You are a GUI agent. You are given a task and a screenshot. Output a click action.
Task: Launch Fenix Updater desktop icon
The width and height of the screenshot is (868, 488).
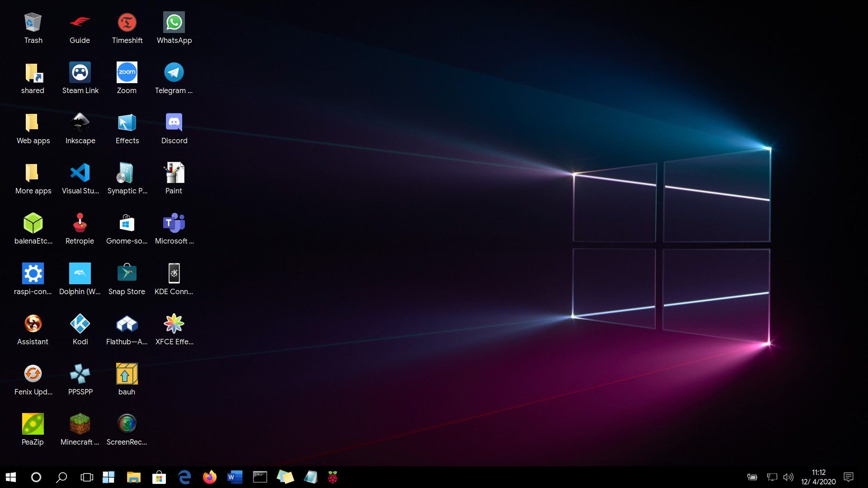click(33, 374)
